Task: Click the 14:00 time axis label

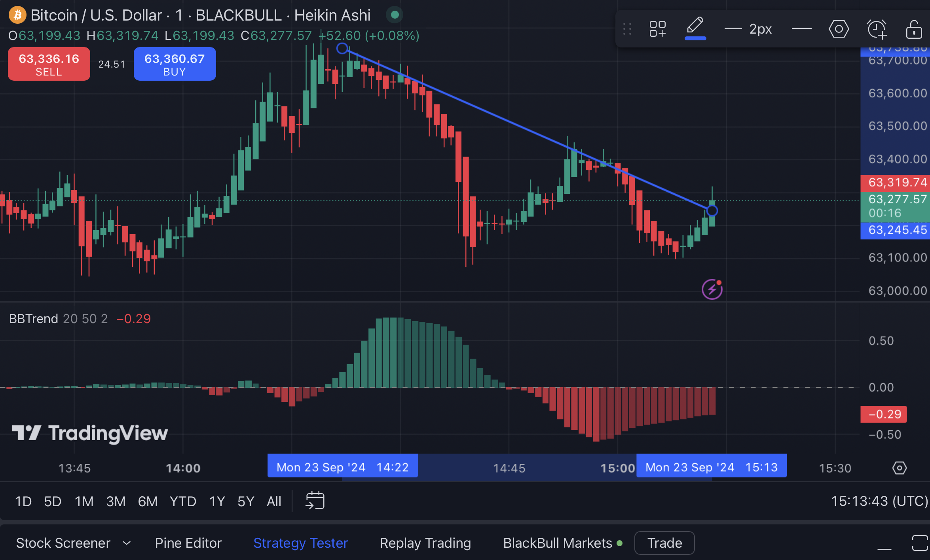Action: [x=183, y=468]
